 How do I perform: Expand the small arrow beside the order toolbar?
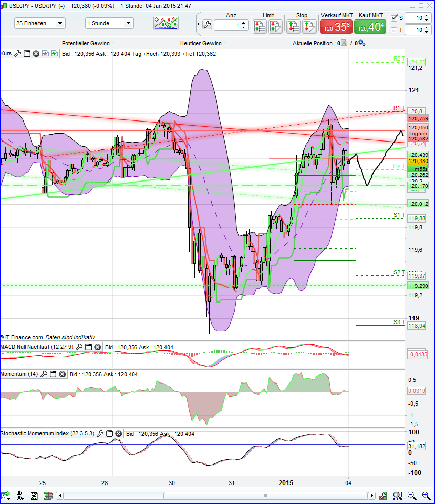point(199,24)
